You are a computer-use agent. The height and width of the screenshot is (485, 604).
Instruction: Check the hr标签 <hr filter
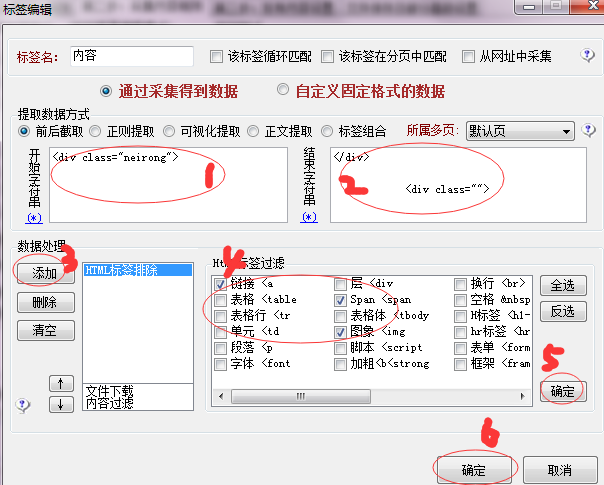(x=460, y=332)
